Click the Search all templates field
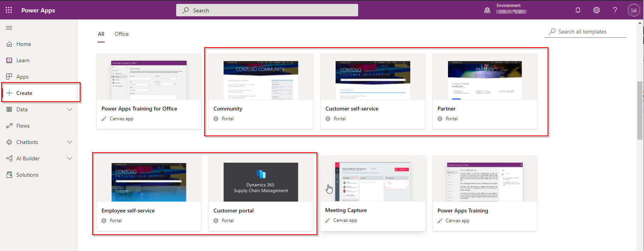This screenshot has height=251, width=644. coord(586,32)
